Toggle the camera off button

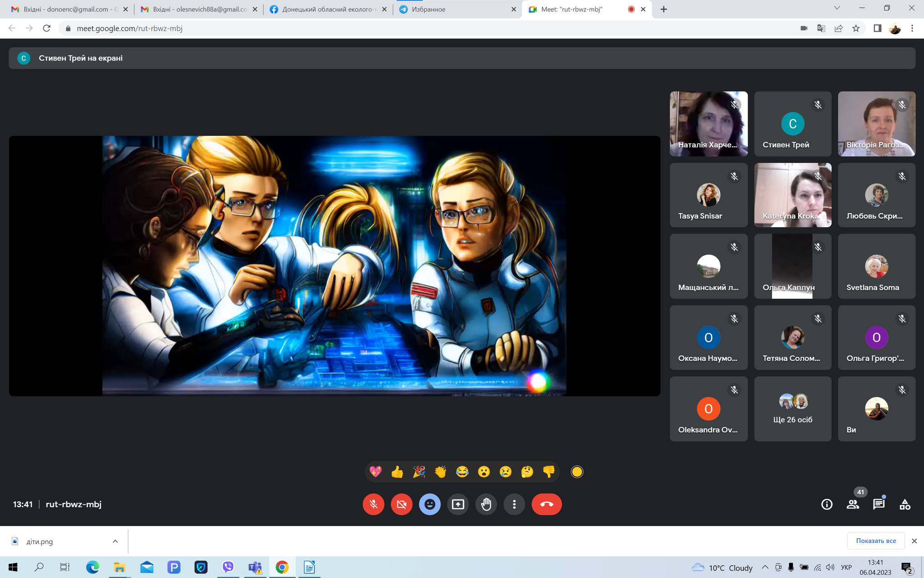click(401, 504)
